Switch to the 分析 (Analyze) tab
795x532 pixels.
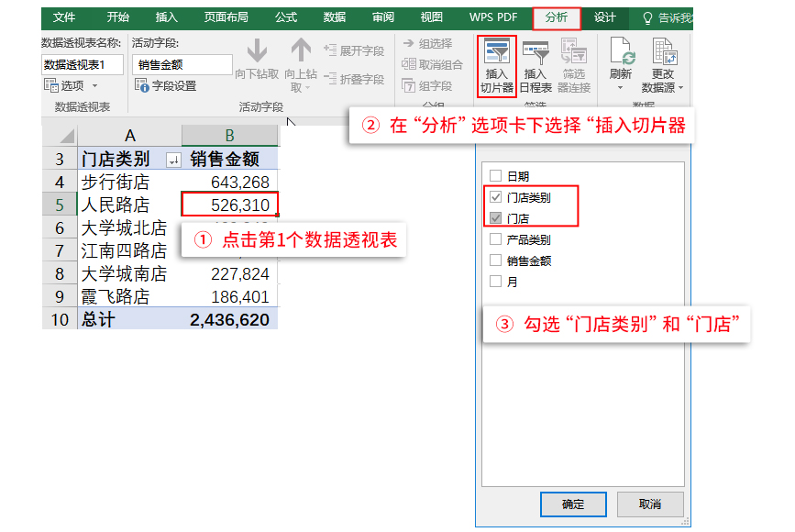pyautogui.click(x=557, y=17)
